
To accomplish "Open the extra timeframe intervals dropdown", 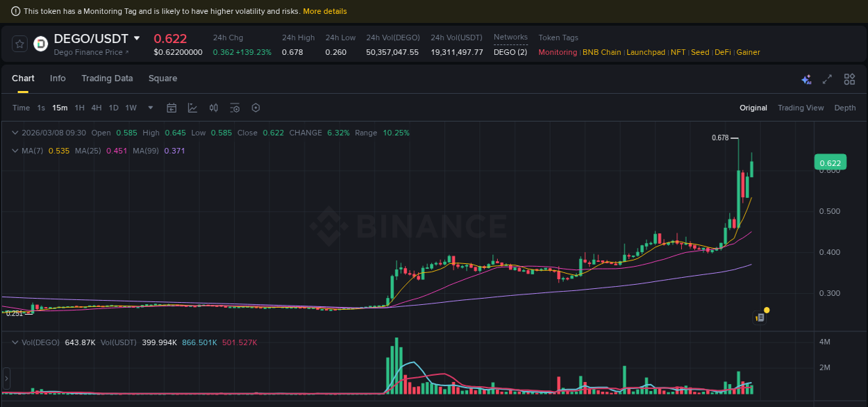I will (150, 108).
